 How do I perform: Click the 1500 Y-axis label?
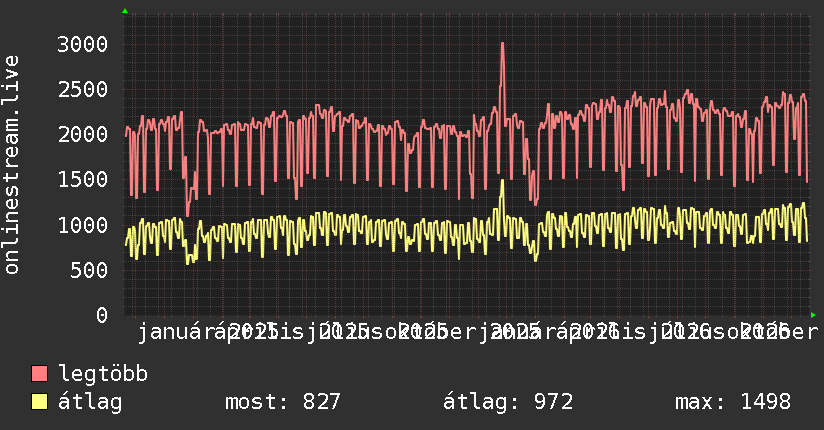(x=83, y=180)
